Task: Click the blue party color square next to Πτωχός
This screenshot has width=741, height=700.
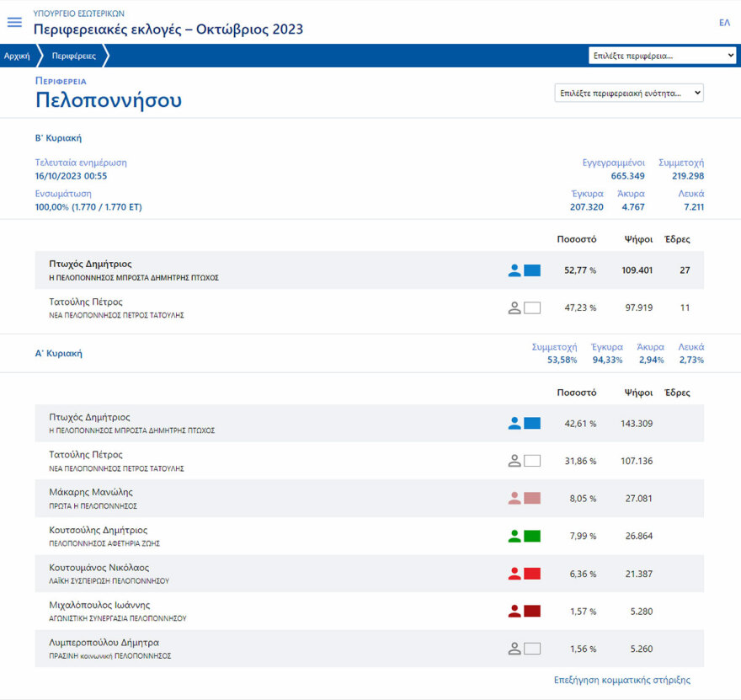Action: 534,270
